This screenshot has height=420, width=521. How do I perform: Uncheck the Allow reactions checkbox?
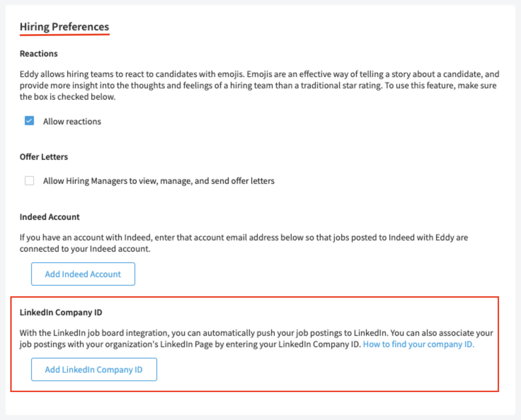coord(29,121)
